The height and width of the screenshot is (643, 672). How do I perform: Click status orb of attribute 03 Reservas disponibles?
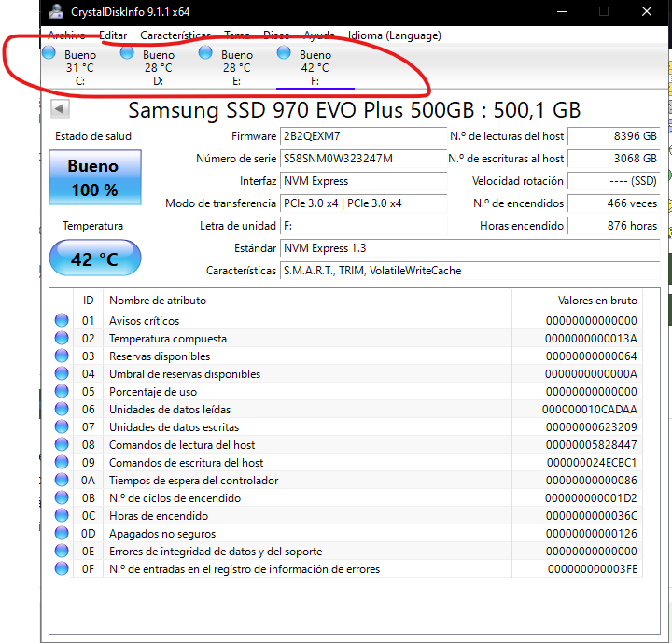pyautogui.click(x=62, y=356)
